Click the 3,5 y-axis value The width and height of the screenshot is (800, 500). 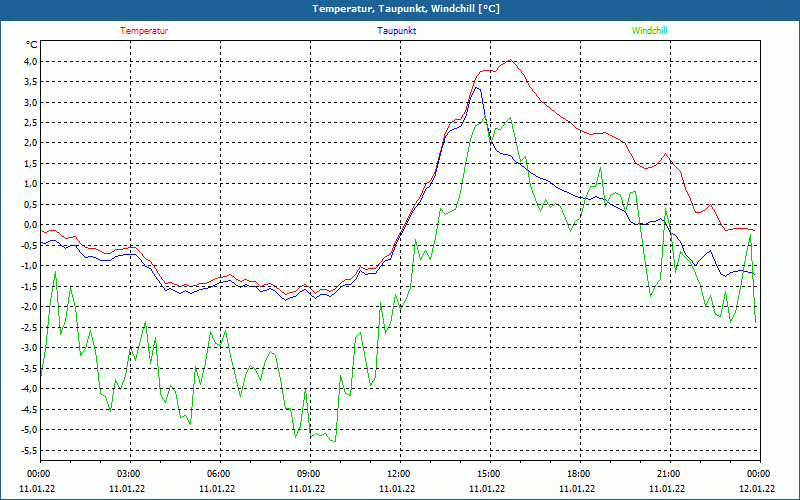31,82
